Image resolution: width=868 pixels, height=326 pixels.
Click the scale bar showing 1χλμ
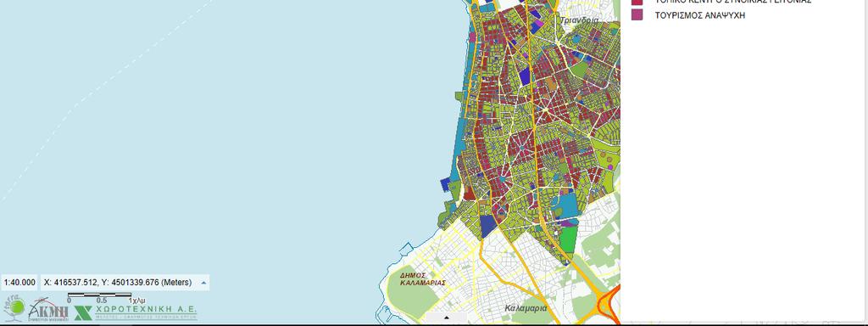pos(106,297)
